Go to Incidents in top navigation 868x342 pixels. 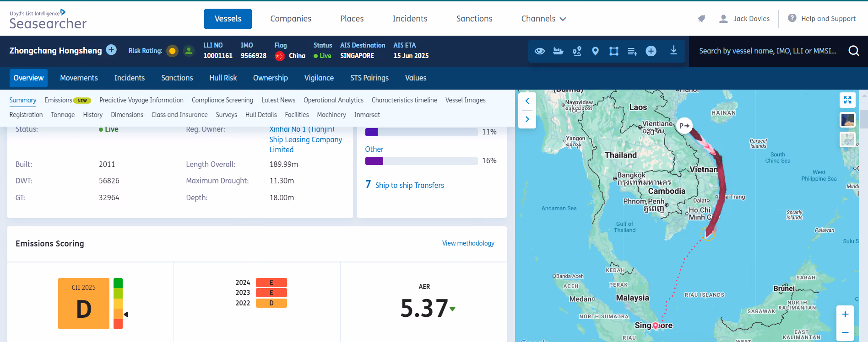(410, 19)
